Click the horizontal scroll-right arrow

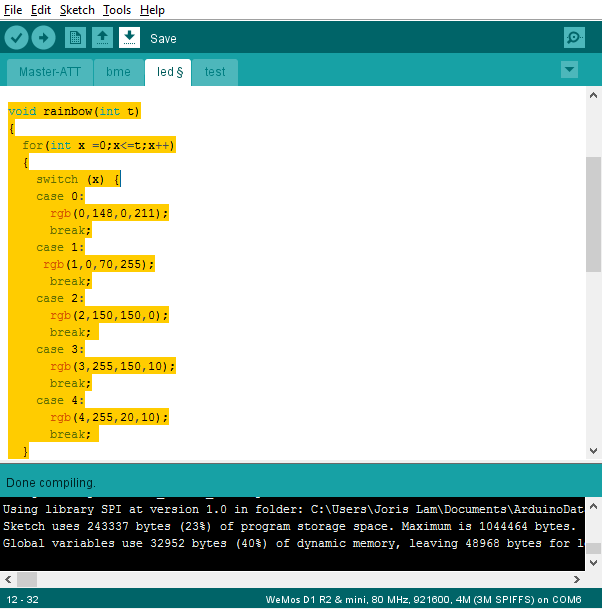pyautogui.click(x=577, y=579)
